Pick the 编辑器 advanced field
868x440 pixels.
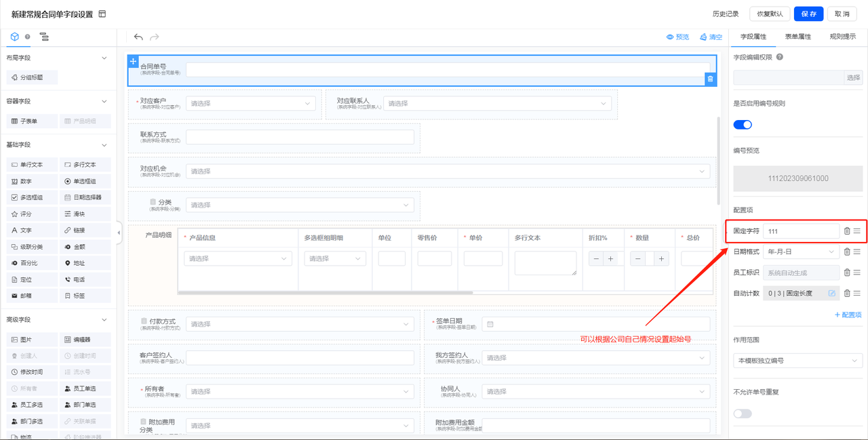(85, 340)
